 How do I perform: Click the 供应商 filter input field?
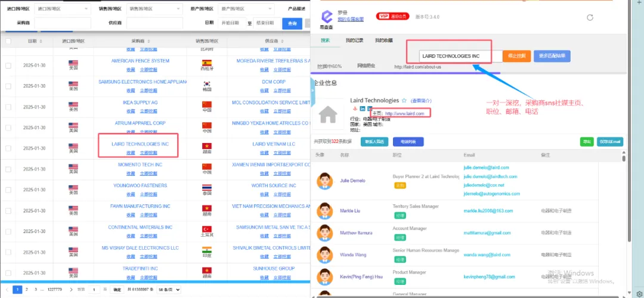(154, 23)
